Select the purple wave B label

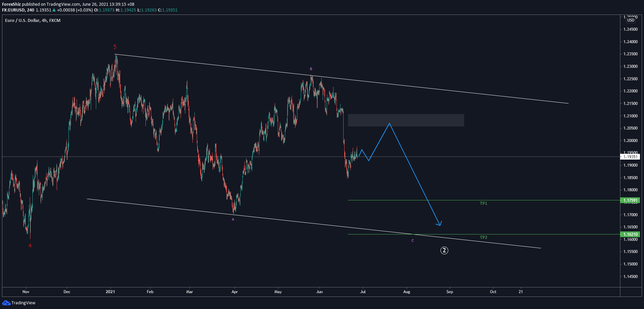tap(311, 69)
